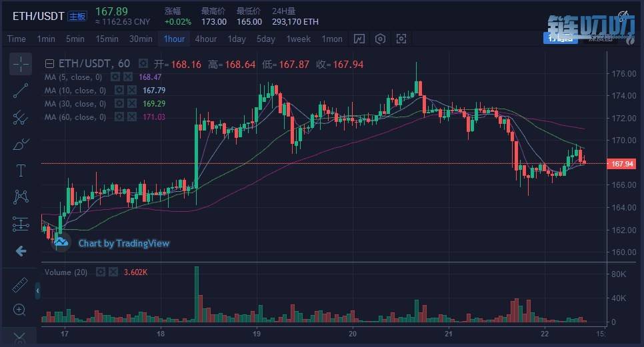This screenshot has height=347, width=644.
Task: Activate the Text annotation tool
Action: coord(21,171)
